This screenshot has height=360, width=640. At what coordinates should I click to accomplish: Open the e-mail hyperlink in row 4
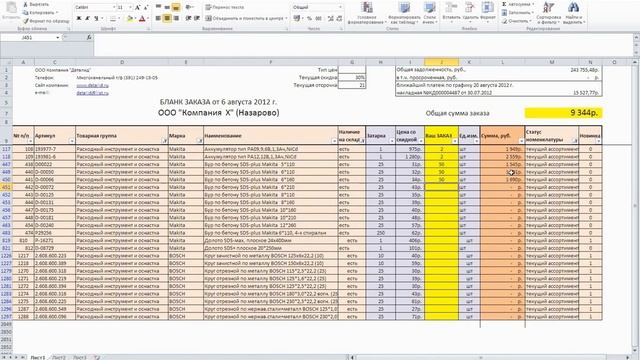tap(93, 93)
